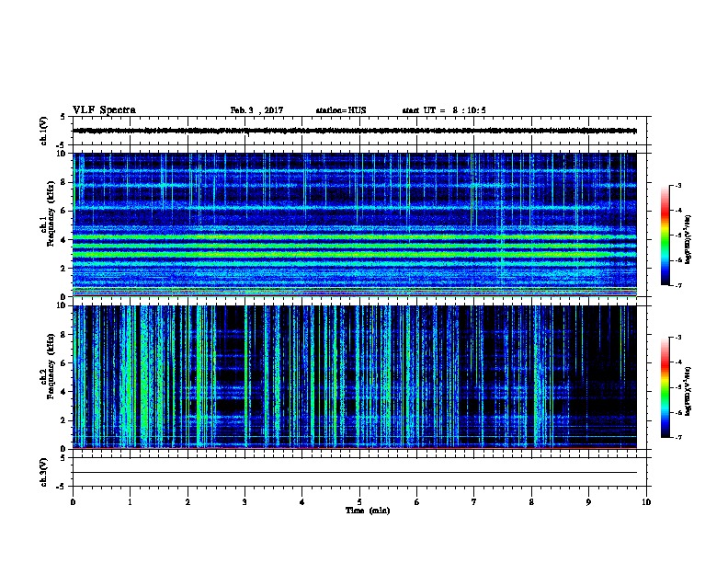Click time axis tick label "5"
728x563 pixels.
coord(359,501)
